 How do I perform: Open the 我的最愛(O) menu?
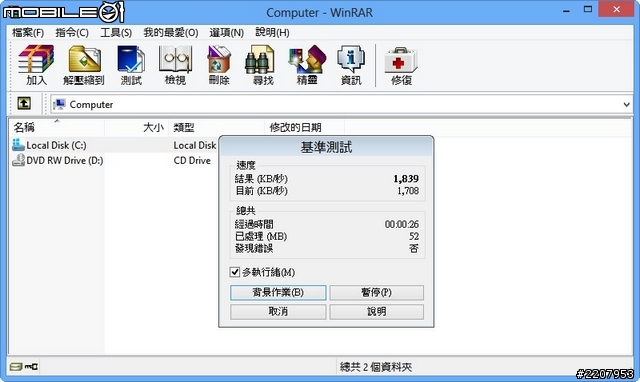click(171, 33)
